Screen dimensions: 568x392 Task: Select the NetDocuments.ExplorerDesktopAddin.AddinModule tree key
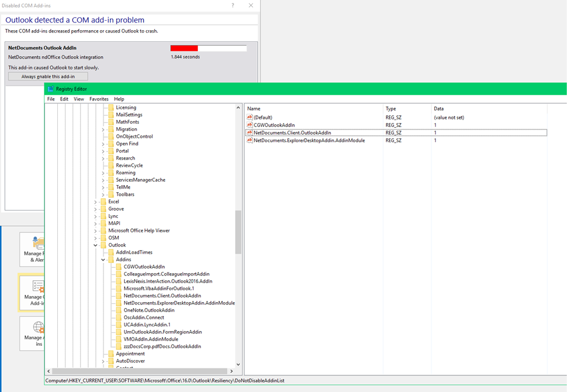point(179,303)
